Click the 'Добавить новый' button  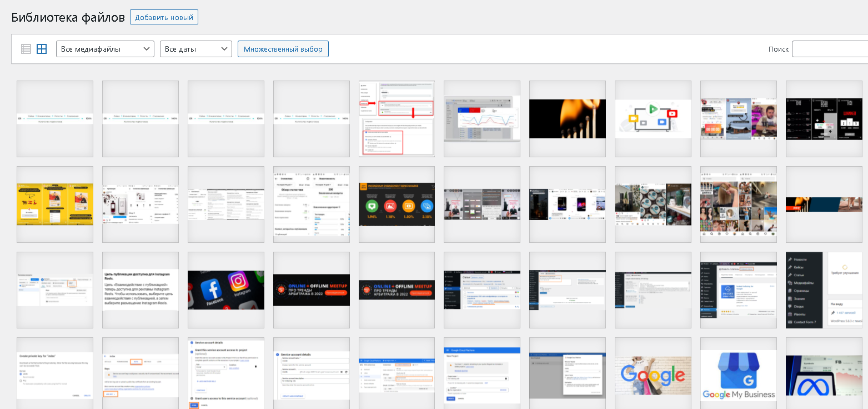pyautogui.click(x=164, y=17)
